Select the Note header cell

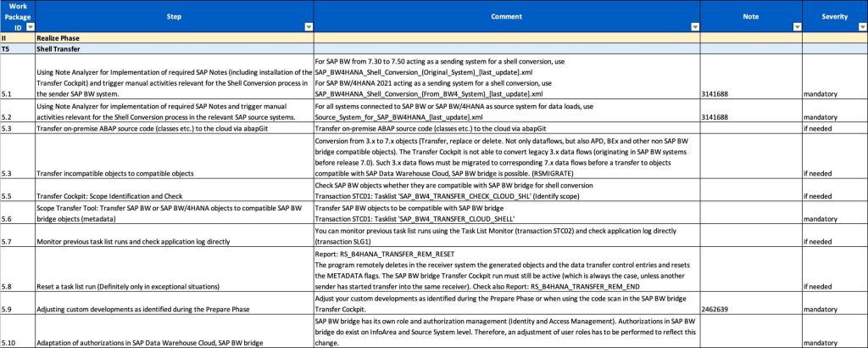coord(751,16)
